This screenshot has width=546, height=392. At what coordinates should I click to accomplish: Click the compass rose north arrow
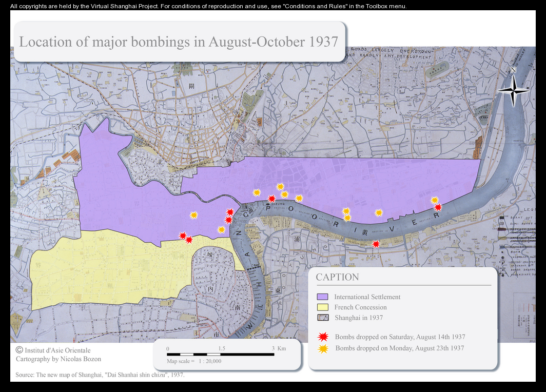513,90
